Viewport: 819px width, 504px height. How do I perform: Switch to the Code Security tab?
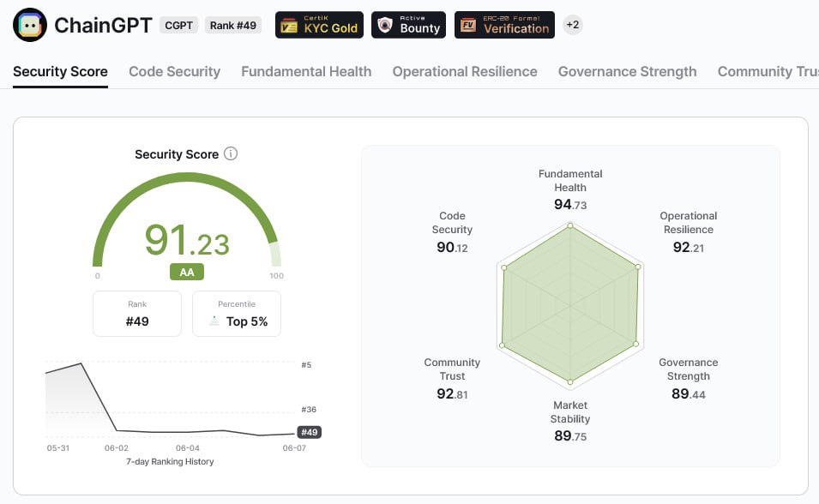tap(174, 72)
